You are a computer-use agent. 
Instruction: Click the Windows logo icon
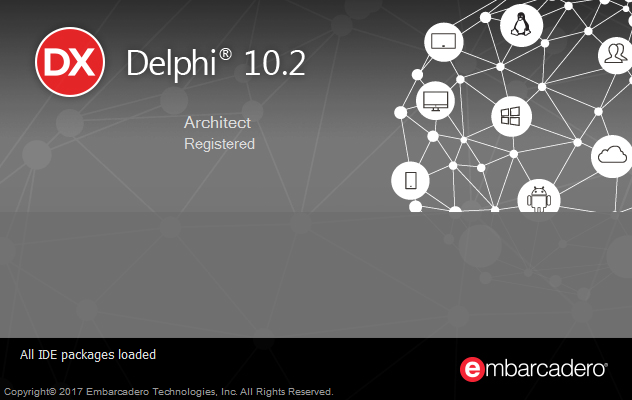point(511,117)
